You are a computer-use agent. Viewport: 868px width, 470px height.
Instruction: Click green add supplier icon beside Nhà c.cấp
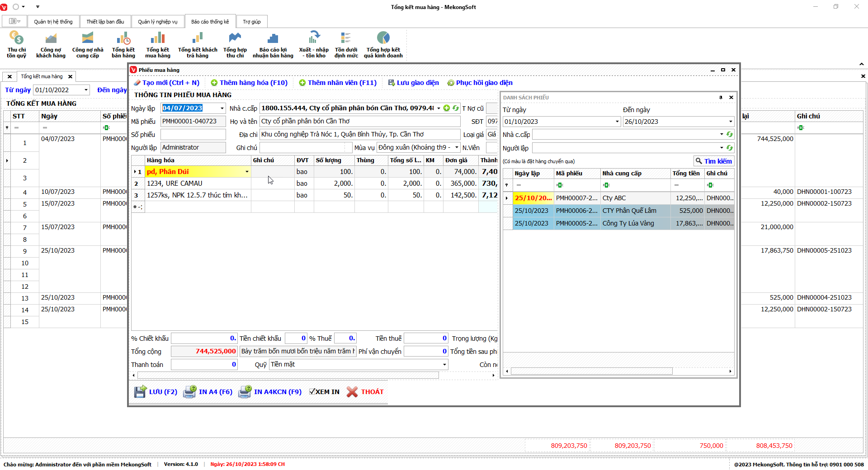(447, 108)
